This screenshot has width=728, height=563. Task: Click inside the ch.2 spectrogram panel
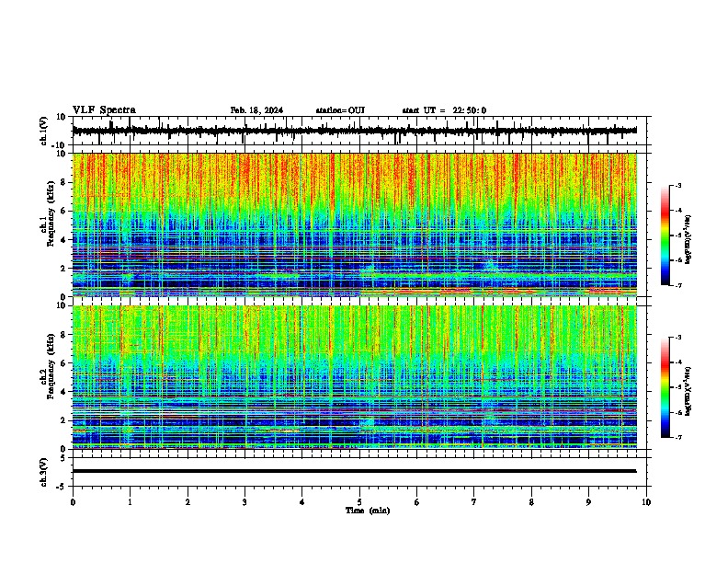coord(354,377)
